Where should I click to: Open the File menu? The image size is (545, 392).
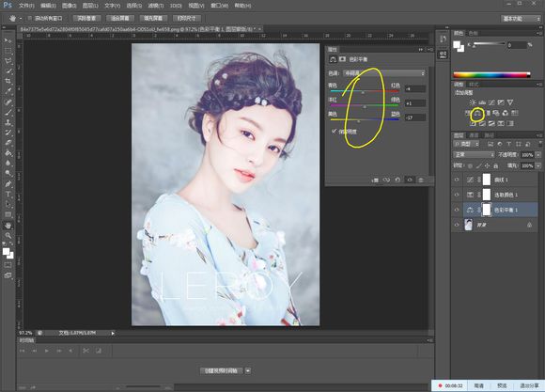[x=26, y=6]
